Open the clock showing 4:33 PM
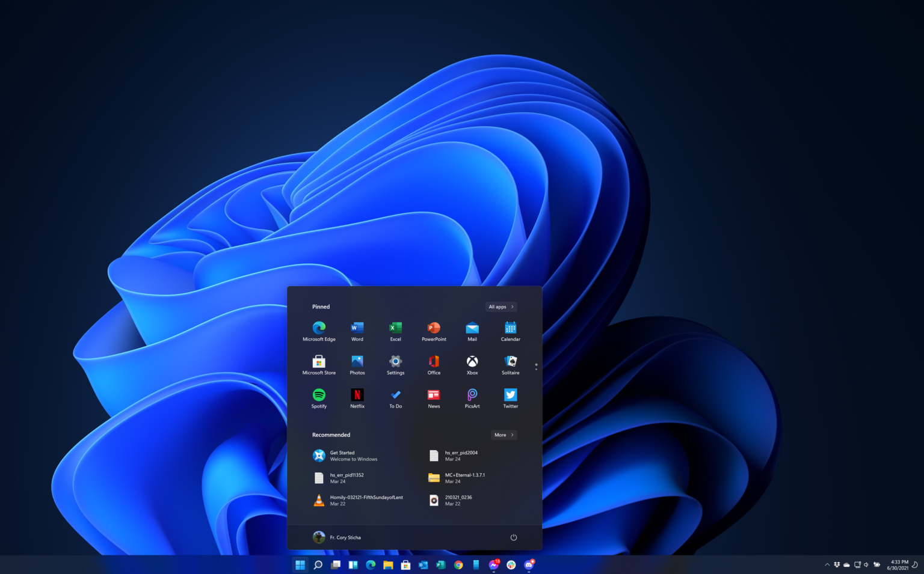The width and height of the screenshot is (924, 574). [898, 565]
